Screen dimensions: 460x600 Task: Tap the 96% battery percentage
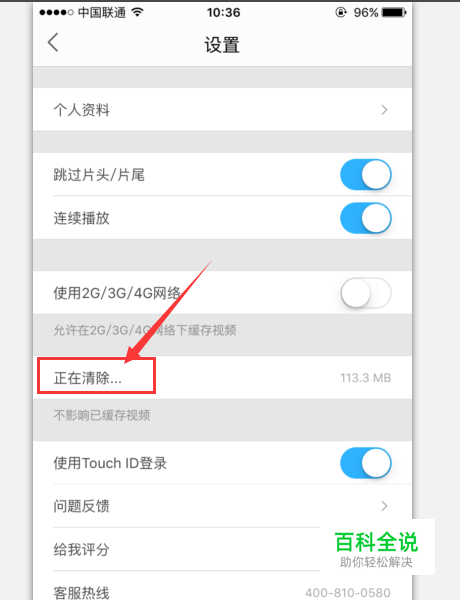pyautogui.click(x=365, y=13)
